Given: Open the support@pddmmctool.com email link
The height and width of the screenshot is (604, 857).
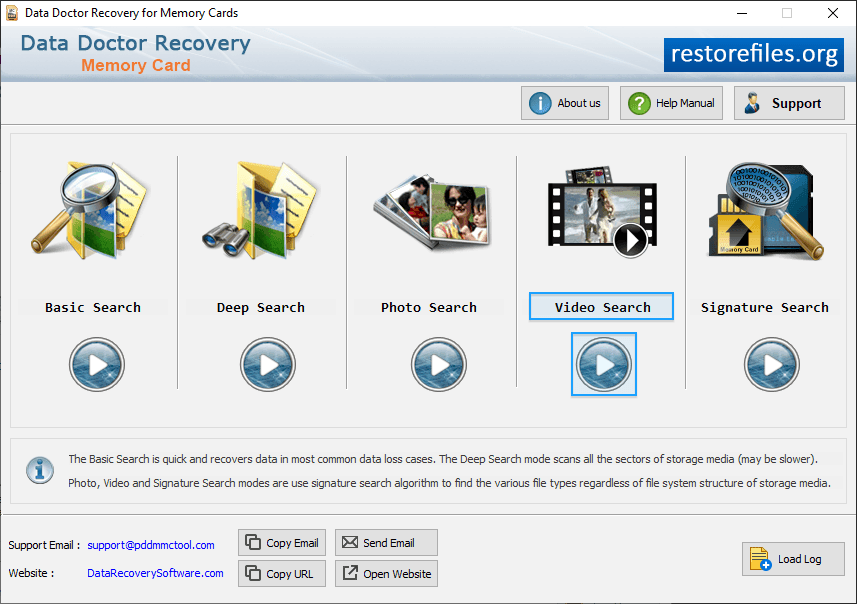Looking at the screenshot, I should [151, 545].
